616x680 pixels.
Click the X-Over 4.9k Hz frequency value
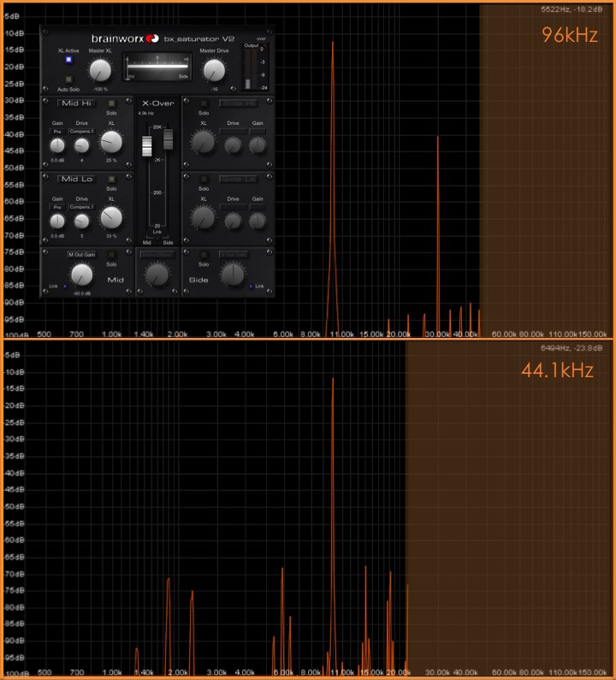coord(145,113)
